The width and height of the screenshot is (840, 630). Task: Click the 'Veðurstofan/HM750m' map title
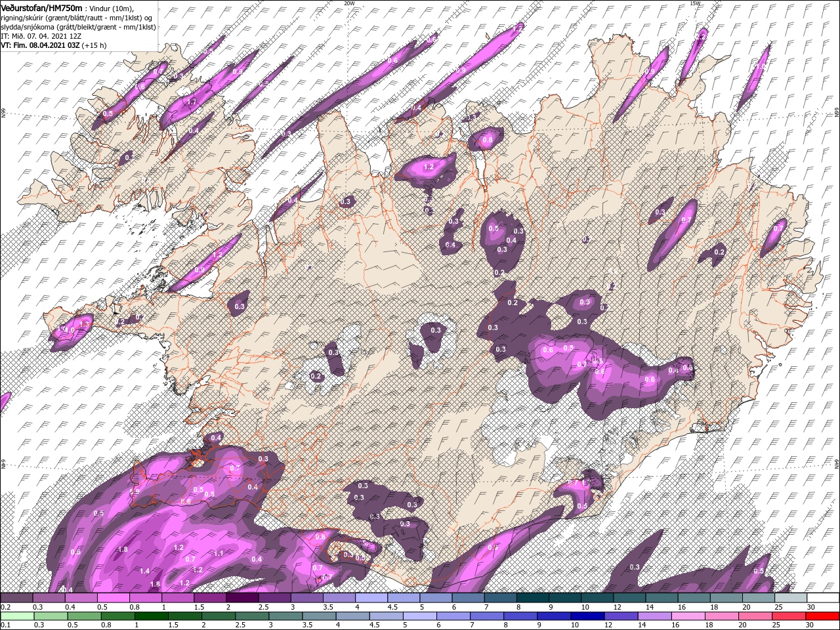click(42, 7)
